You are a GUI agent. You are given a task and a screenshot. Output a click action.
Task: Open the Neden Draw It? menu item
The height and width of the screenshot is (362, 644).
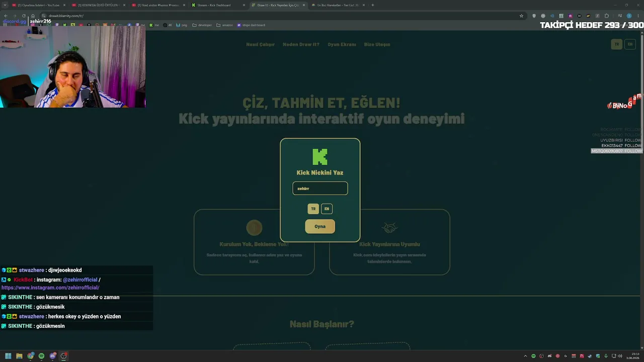pos(301,44)
